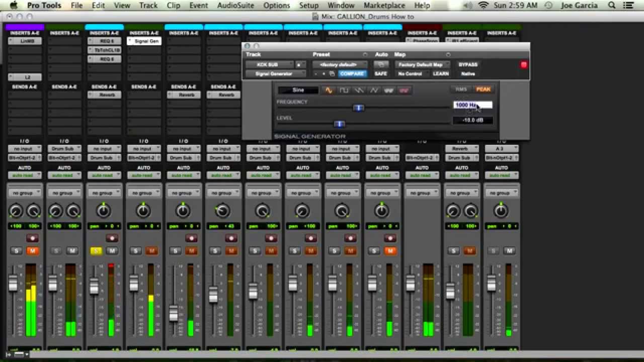
Task: Click the LEARN button
Action: pyautogui.click(x=441, y=74)
